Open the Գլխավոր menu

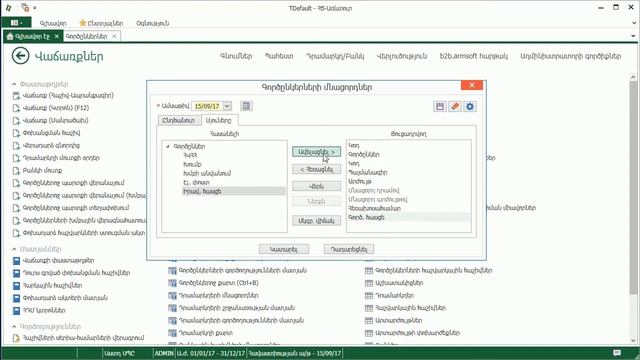pos(53,23)
